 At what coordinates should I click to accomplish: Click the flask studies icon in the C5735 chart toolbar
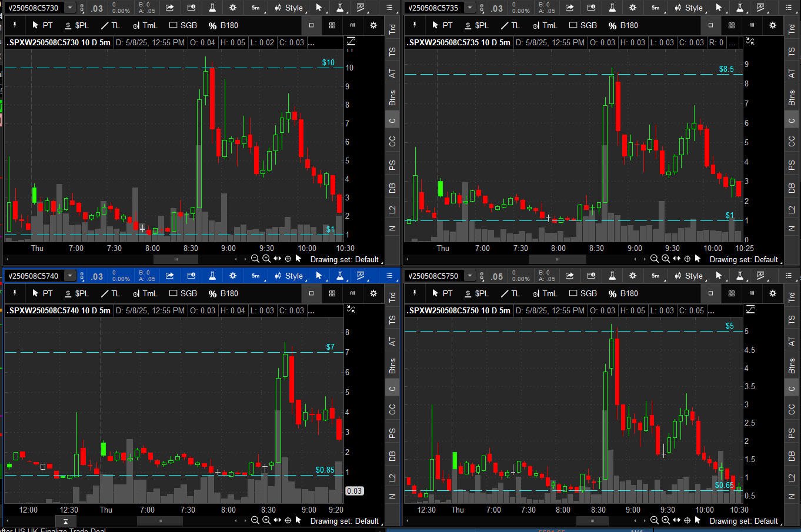(612, 8)
